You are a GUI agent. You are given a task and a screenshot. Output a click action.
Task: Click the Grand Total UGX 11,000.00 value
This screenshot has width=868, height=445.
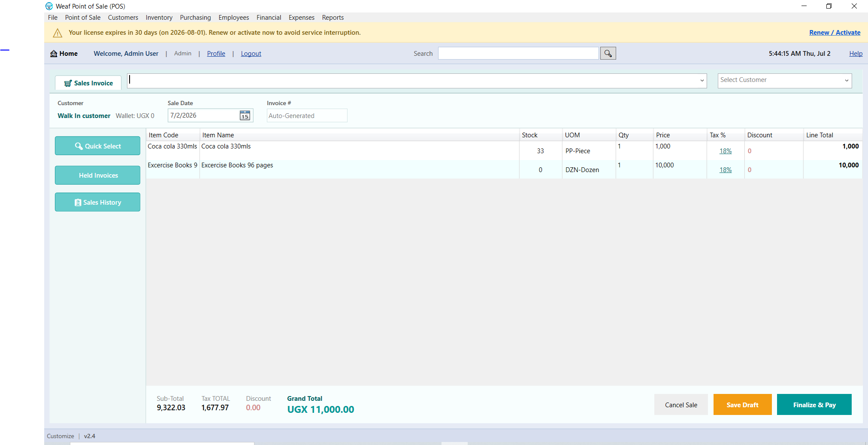(321, 409)
